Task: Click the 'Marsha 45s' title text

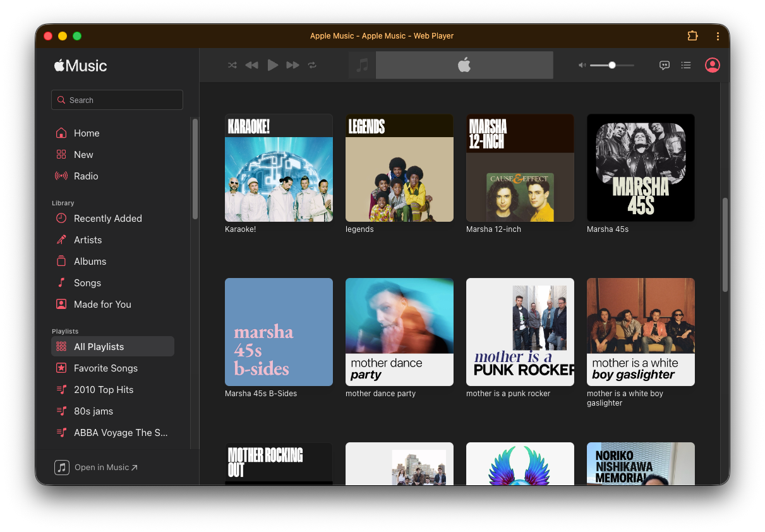Action: click(x=608, y=229)
